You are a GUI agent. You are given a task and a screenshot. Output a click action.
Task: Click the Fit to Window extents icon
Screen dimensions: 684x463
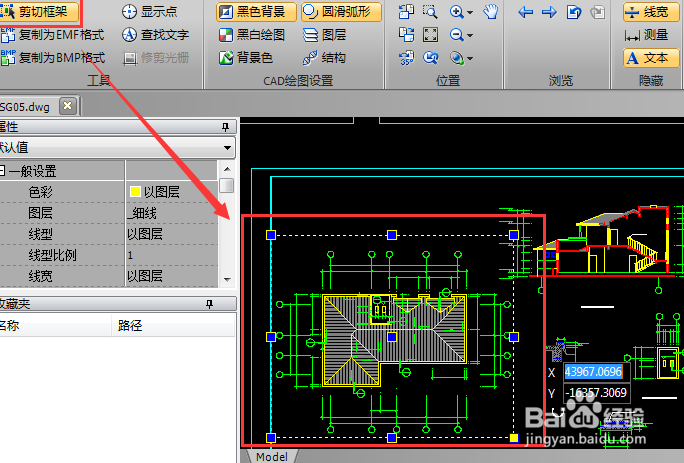[x=430, y=34]
